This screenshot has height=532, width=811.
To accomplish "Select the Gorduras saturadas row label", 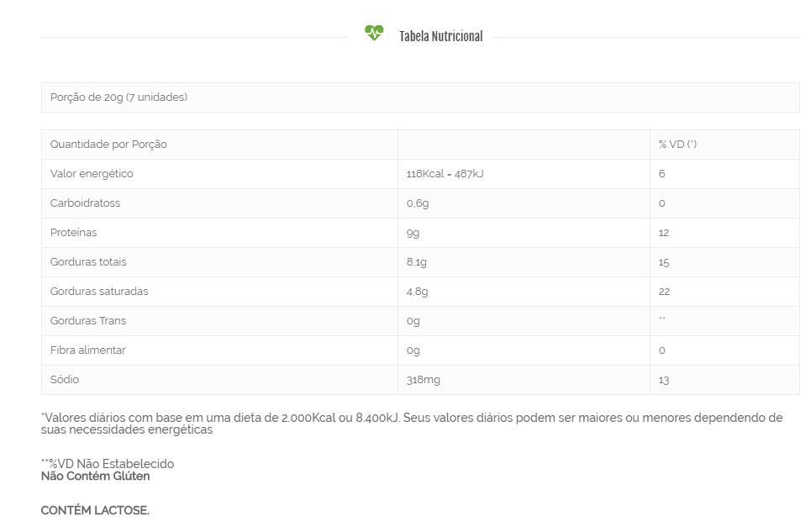I will [99, 292].
